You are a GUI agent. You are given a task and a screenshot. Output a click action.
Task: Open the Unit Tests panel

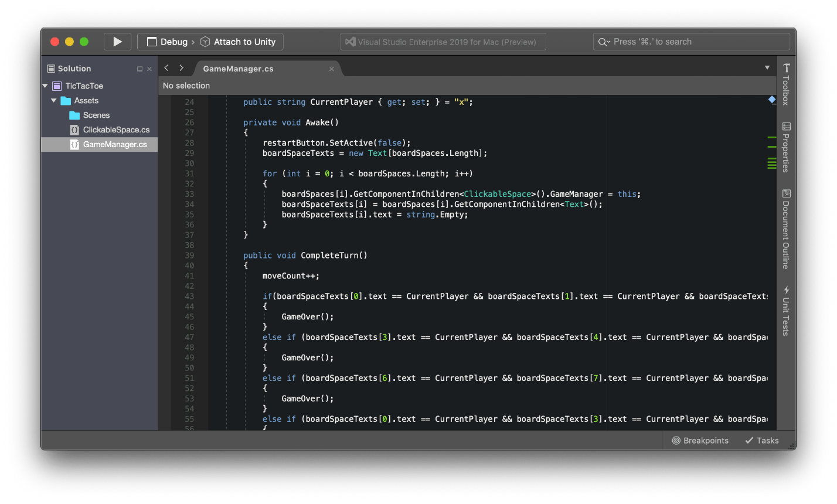coord(785,311)
